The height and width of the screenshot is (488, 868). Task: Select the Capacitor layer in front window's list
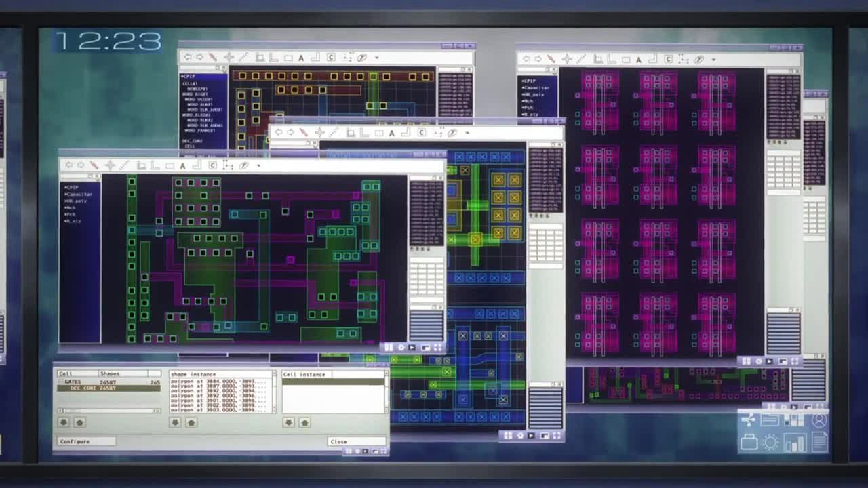(x=79, y=195)
